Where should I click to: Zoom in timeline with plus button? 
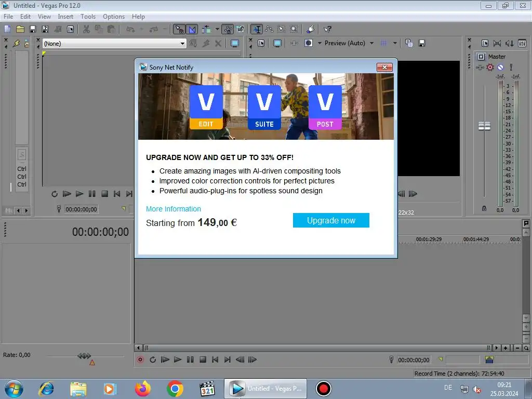pos(506,348)
